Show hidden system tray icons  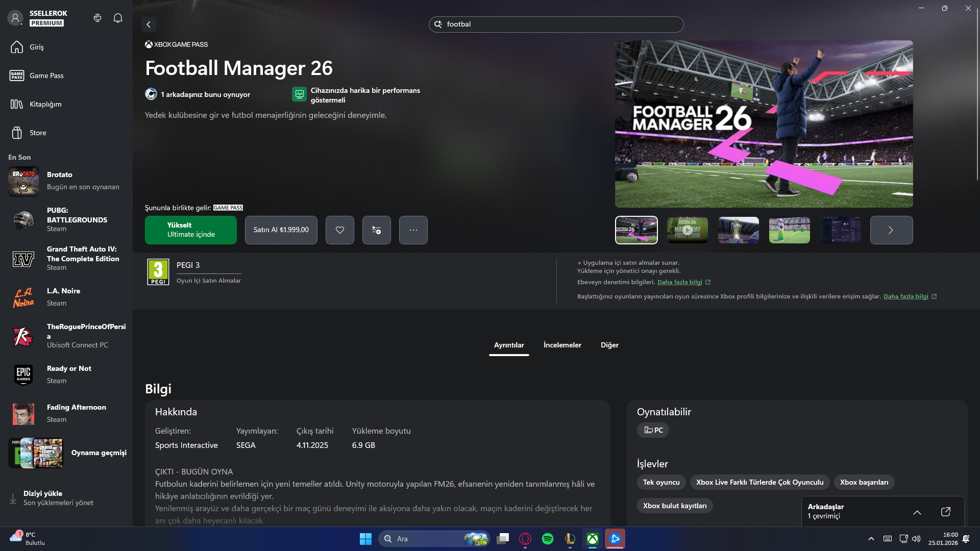tap(871, 539)
